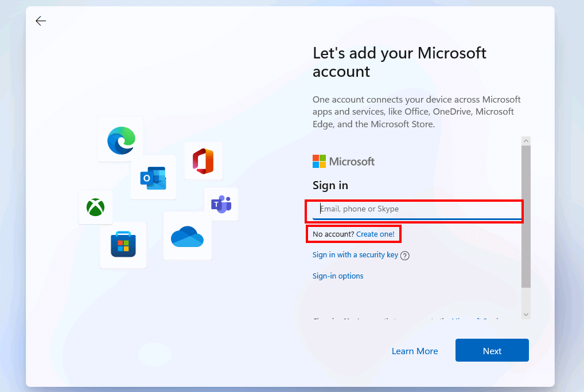
Task: Open security key help question mark
Action: (x=405, y=256)
